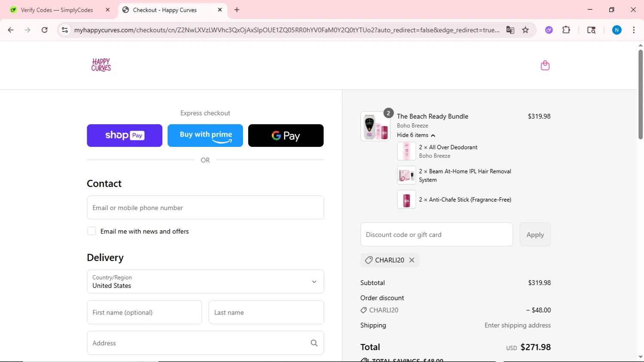Image resolution: width=644 pixels, height=362 pixels.
Task: Go forward in browser history
Action: pyautogui.click(x=27, y=30)
